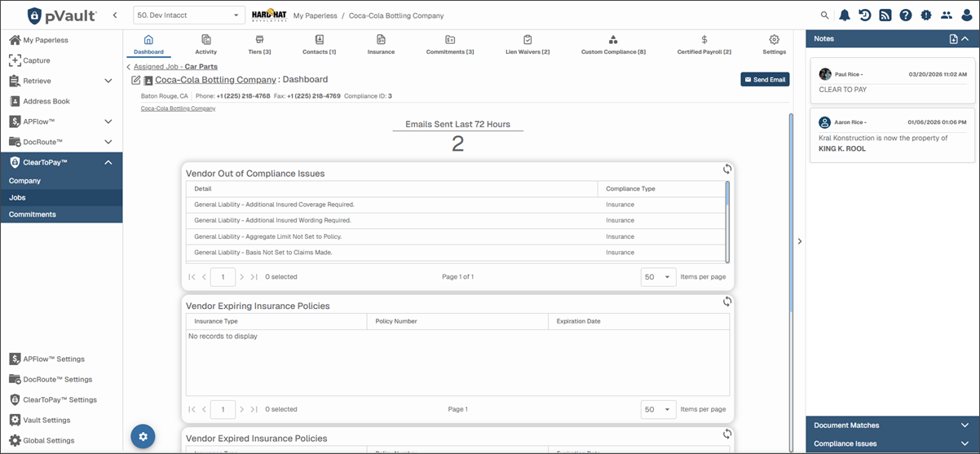The height and width of the screenshot is (454, 980).
Task: Collapse the ClearToPay sidebar menu
Action: 108,162
